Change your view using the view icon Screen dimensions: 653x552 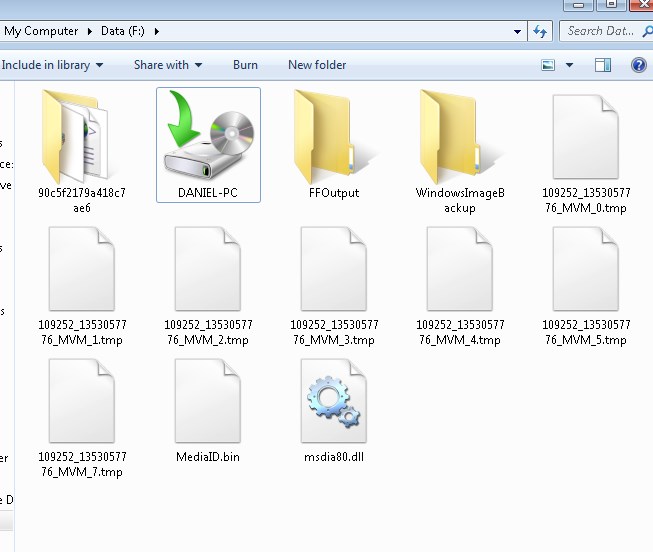point(548,65)
